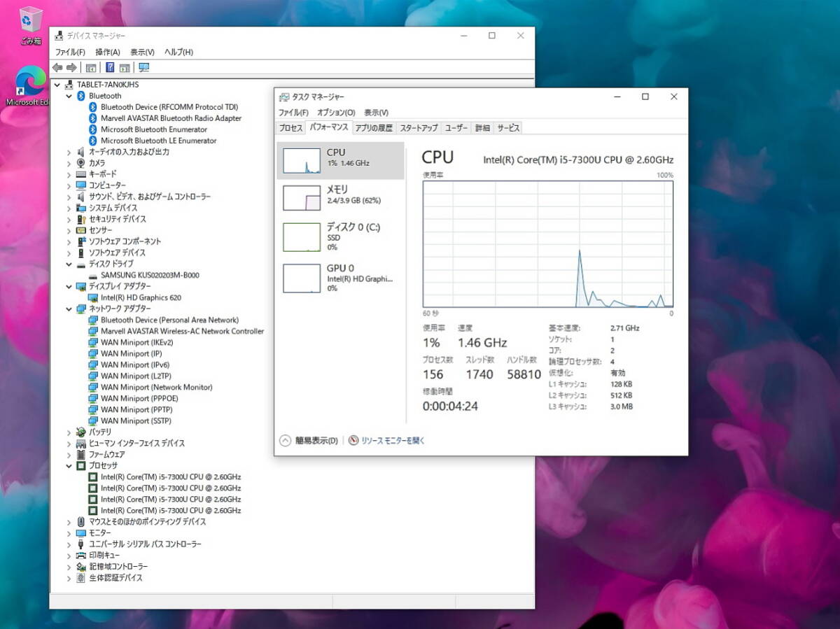This screenshot has height=629, width=840.
Task: Expand the 記憶域コントローラー node
Action: pos(69,566)
